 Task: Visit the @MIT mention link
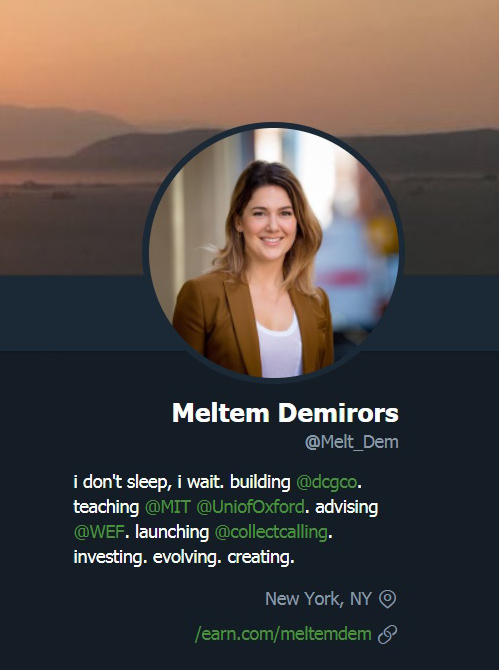(x=167, y=507)
